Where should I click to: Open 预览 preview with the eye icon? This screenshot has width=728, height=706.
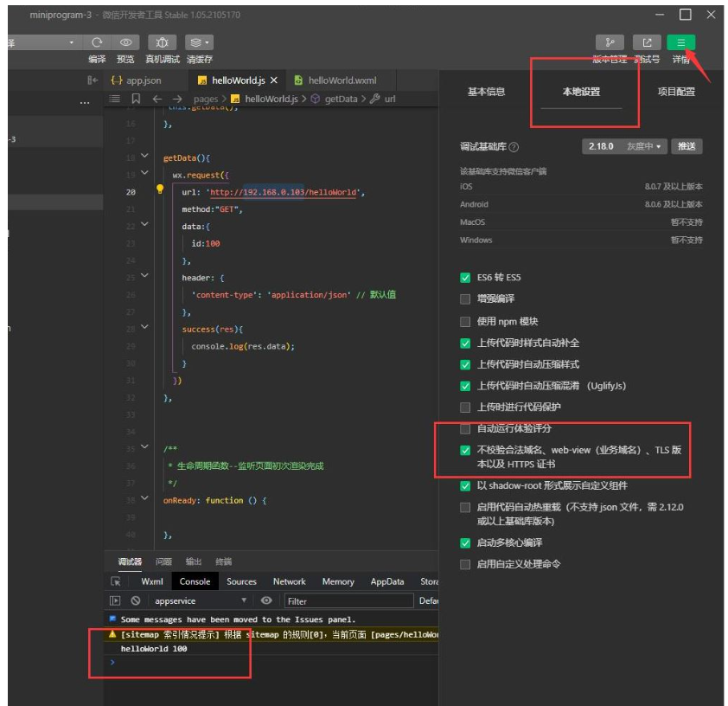126,42
